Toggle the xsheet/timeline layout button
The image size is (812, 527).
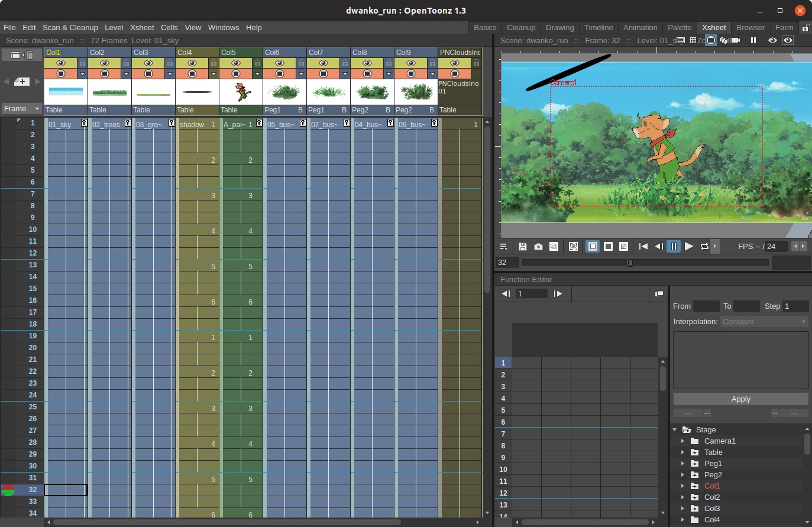22,55
